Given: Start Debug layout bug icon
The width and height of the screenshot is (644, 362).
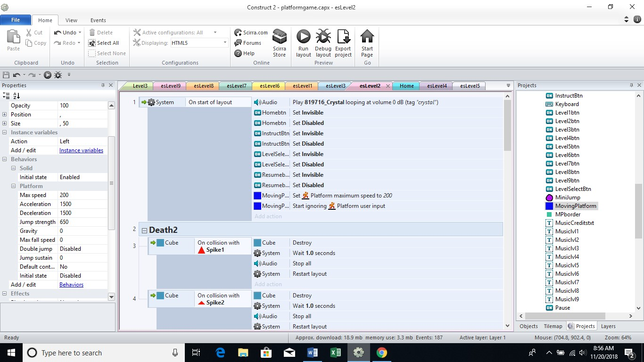Looking at the screenshot, I should pos(323,43).
